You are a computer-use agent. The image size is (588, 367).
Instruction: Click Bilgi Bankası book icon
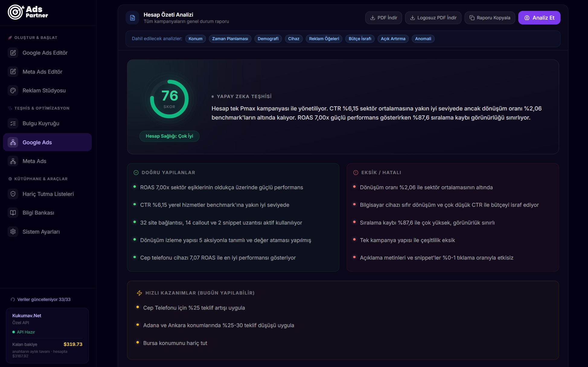[13, 213]
